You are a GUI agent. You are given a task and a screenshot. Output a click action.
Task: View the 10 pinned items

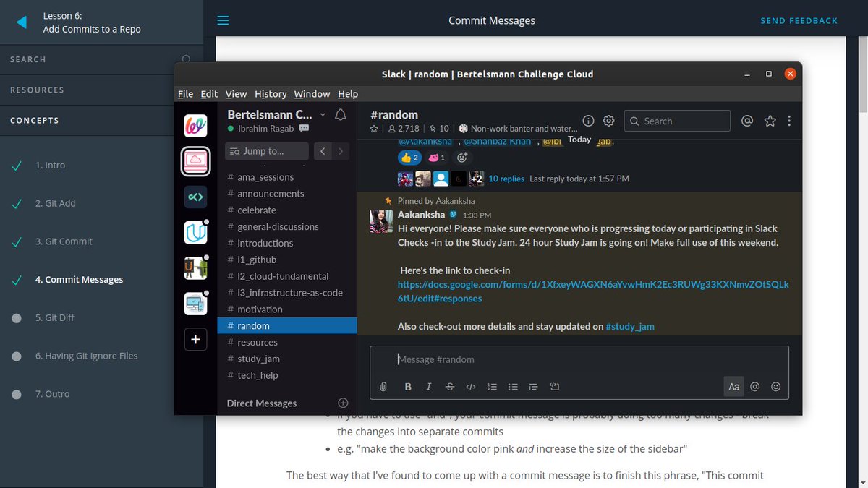pyautogui.click(x=439, y=129)
